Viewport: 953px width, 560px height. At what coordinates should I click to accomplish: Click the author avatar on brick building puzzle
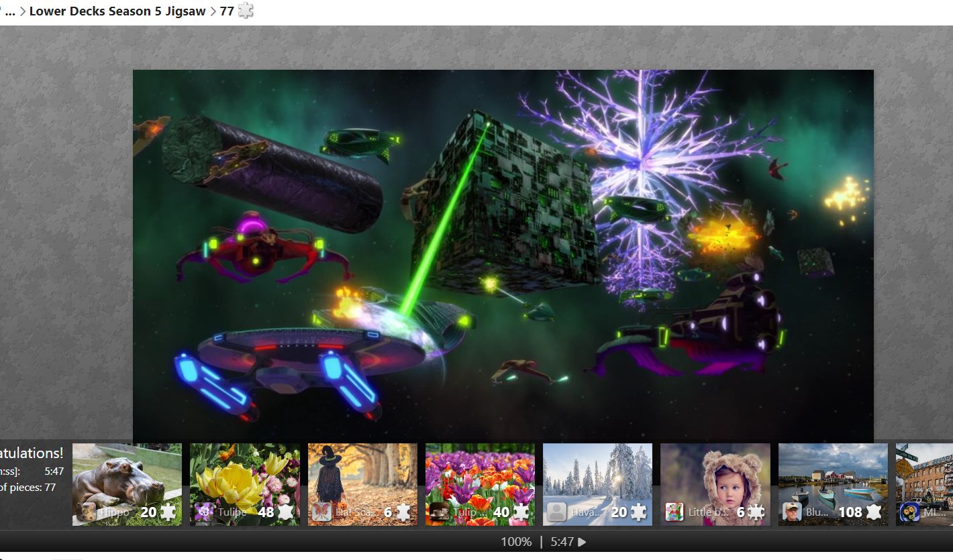tap(910, 512)
